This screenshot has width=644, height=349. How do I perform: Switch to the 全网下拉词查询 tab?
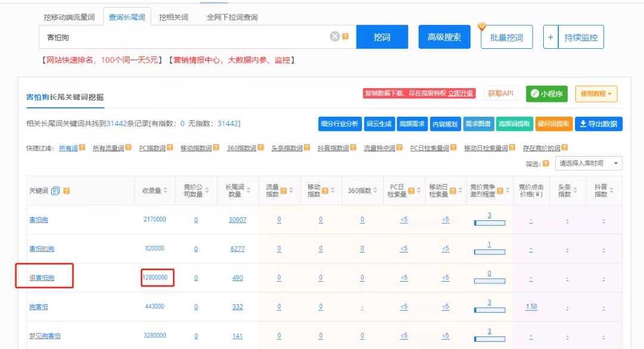(232, 17)
